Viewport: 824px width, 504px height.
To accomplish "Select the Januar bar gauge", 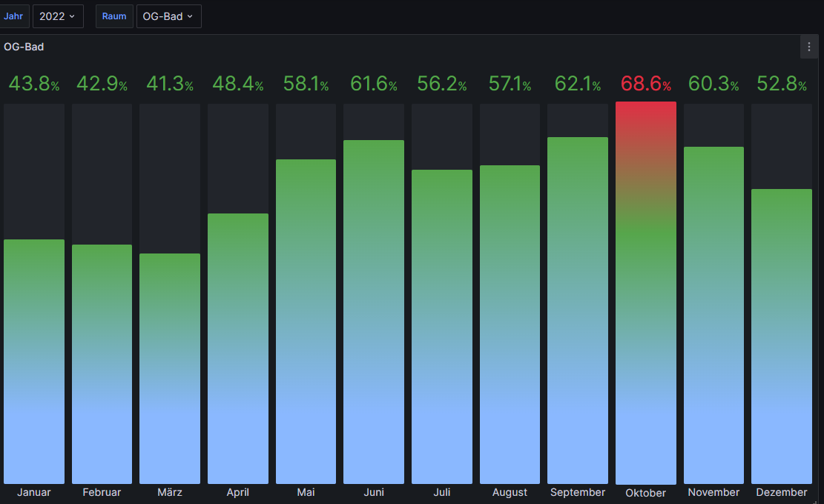I will (34, 362).
